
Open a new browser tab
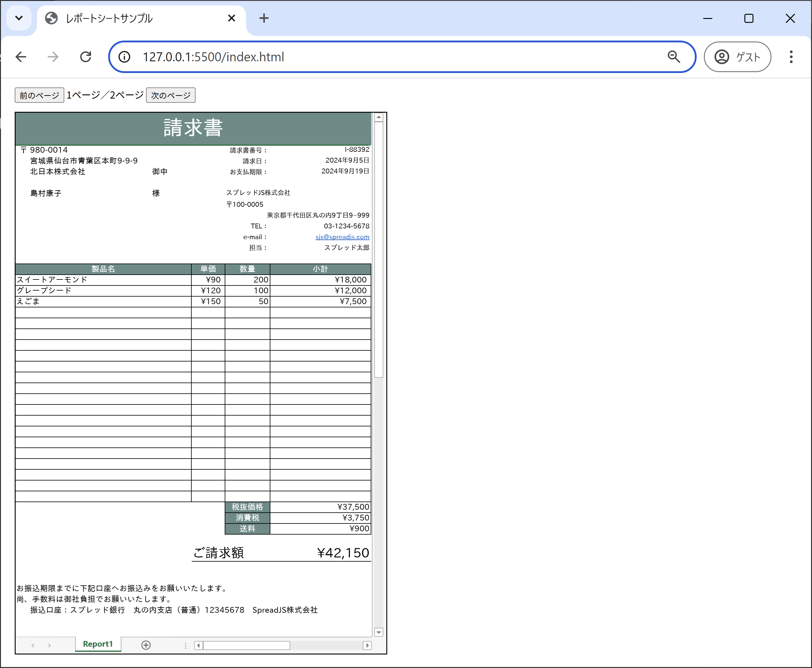[x=264, y=18]
